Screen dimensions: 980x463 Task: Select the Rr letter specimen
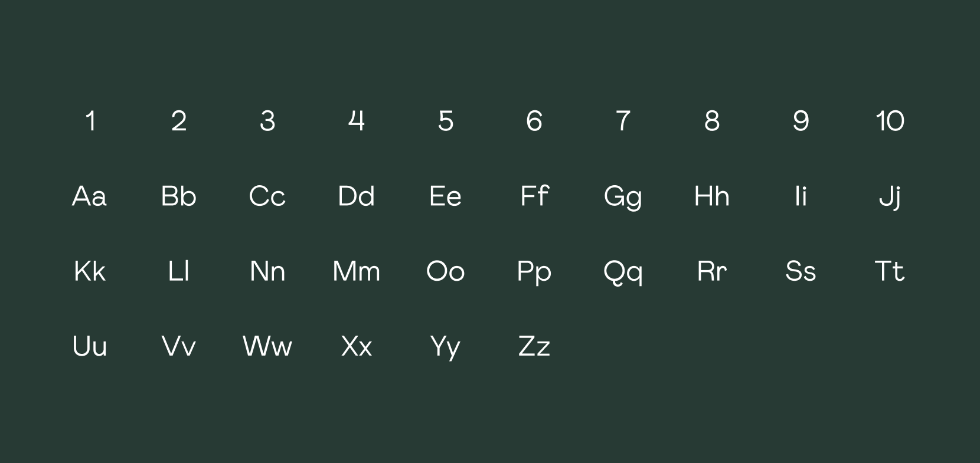(x=712, y=271)
